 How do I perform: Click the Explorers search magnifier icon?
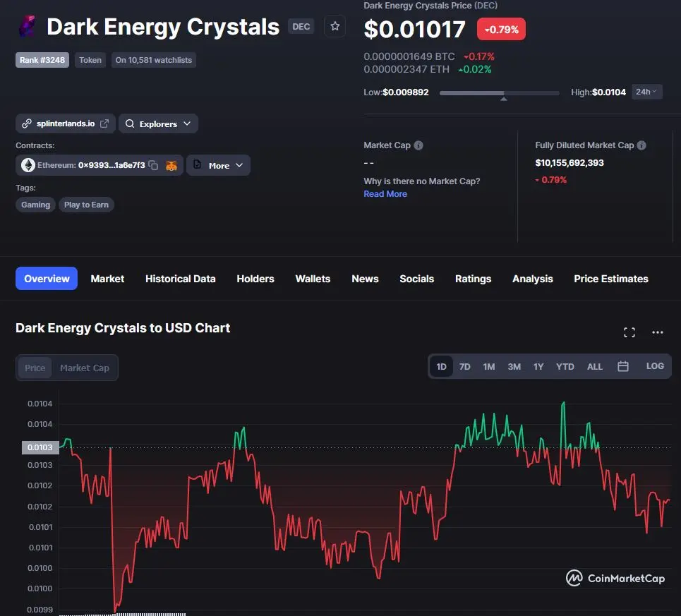pos(129,123)
